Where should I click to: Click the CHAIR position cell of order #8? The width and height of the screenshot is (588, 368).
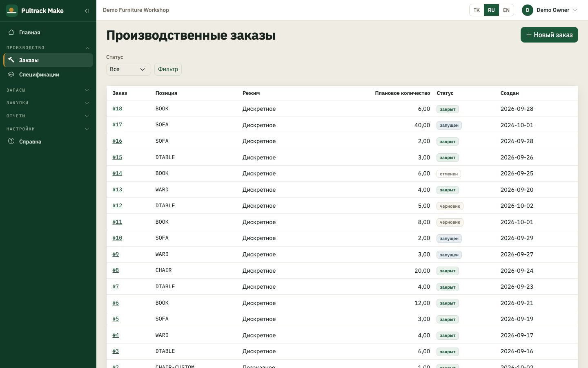tap(163, 270)
